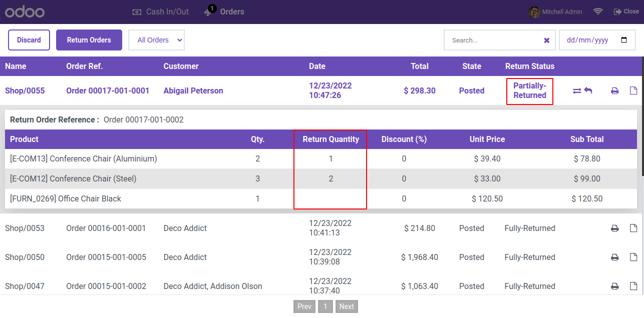The height and width of the screenshot is (318, 644).
Task: Open invoice document icon for Shop/0050
Action: 633,257
